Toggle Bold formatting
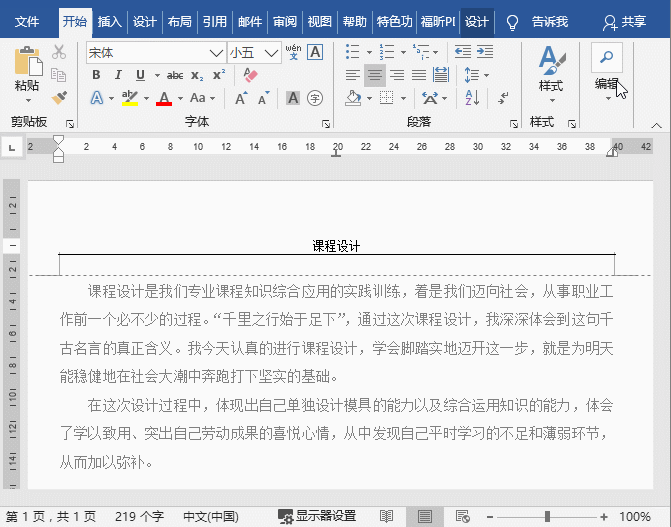 [x=96, y=75]
